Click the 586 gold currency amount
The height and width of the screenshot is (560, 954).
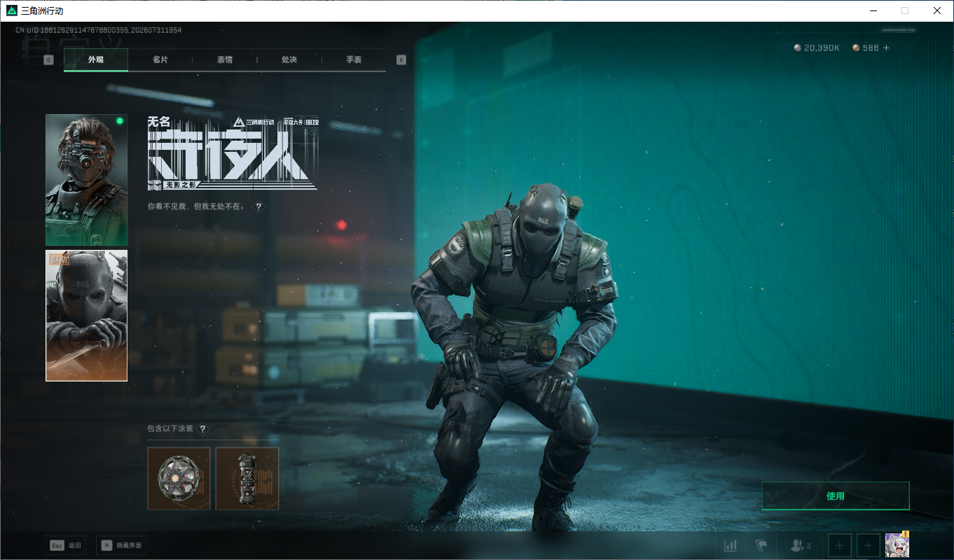pos(866,48)
